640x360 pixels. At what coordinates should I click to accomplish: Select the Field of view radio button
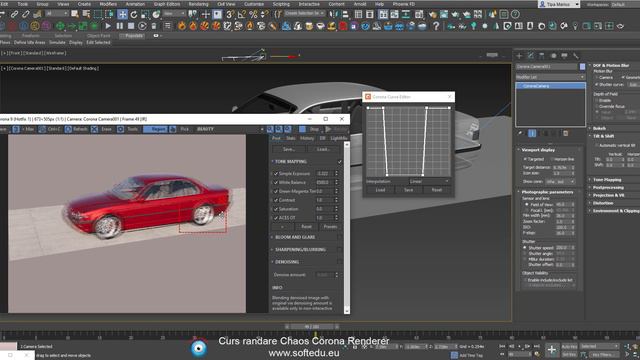[527, 204]
